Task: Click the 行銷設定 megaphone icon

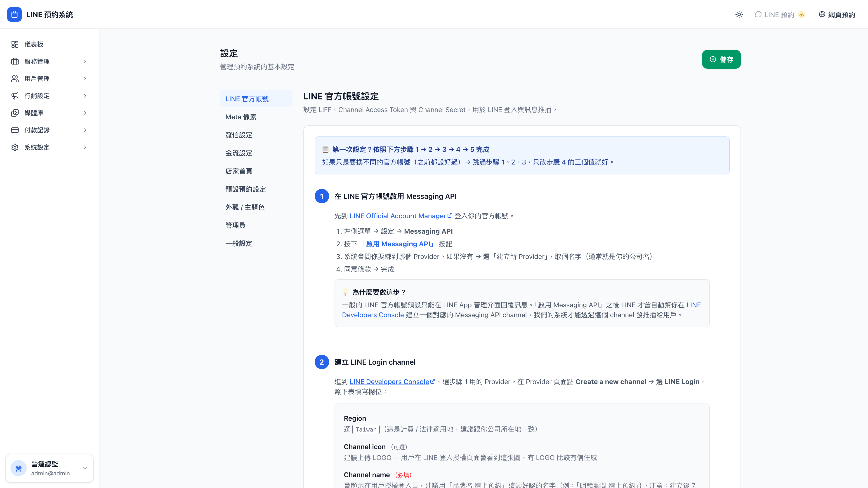Action: pos(15,96)
